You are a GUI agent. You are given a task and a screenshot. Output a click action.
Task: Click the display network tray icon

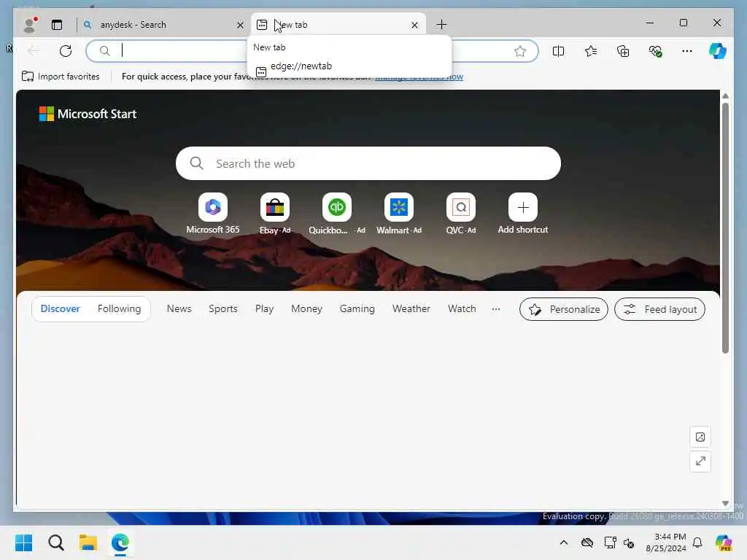pos(610,542)
